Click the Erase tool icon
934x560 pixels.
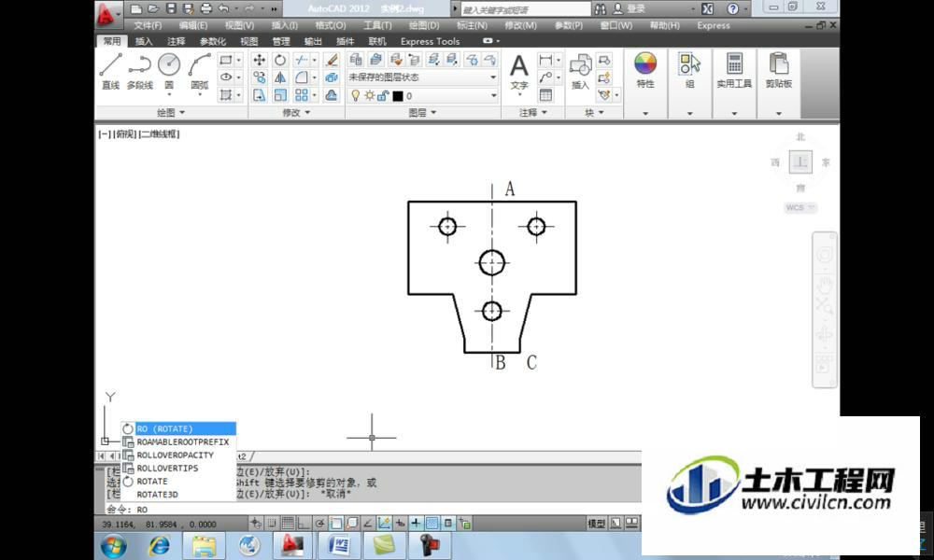[x=333, y=60]
